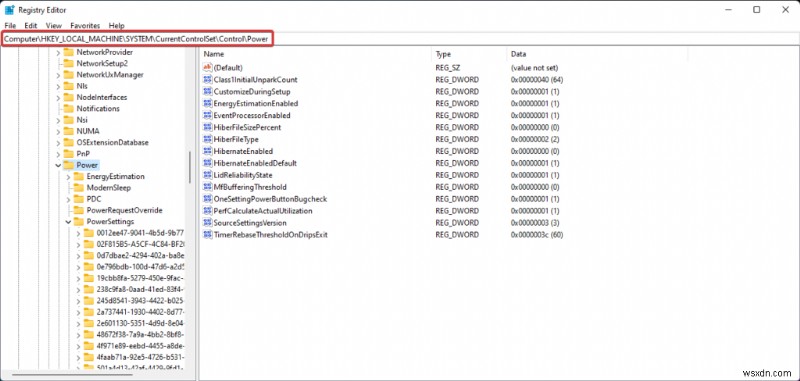Click the NetworkProvider folder icon
The width and height of the screenshot is (800, 381).
click(x=68, y=52)
